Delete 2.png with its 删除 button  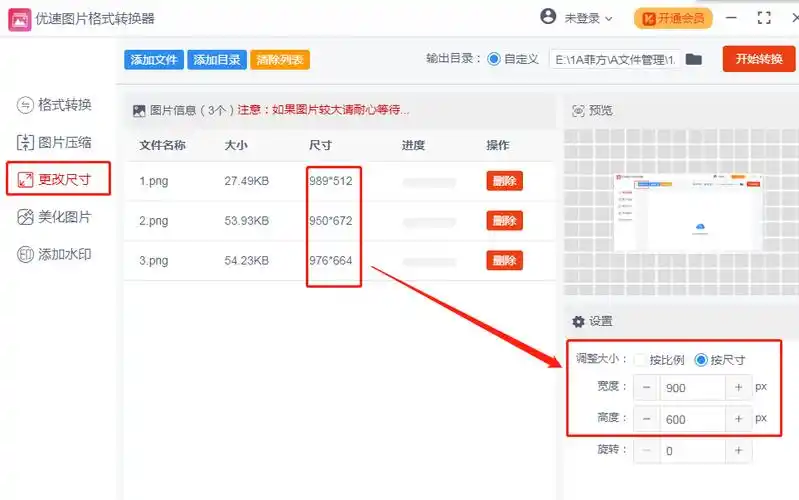point(504,221)
